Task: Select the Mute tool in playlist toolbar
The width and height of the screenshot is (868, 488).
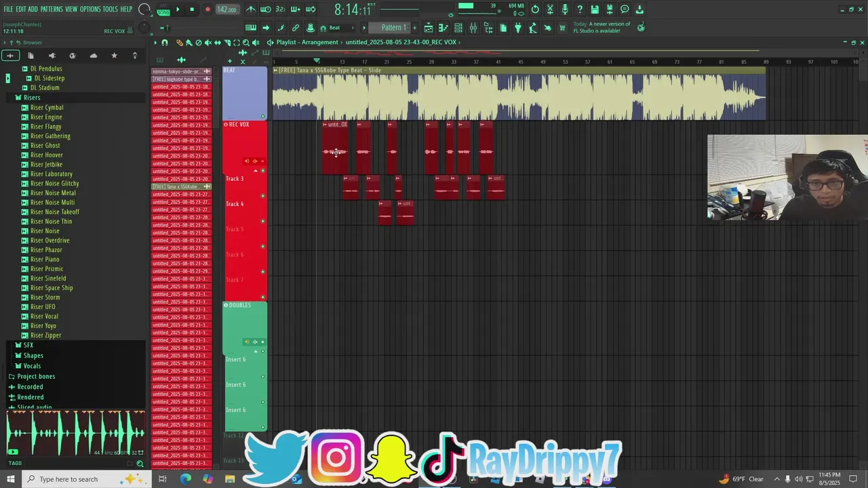Action: pos(208,42)
